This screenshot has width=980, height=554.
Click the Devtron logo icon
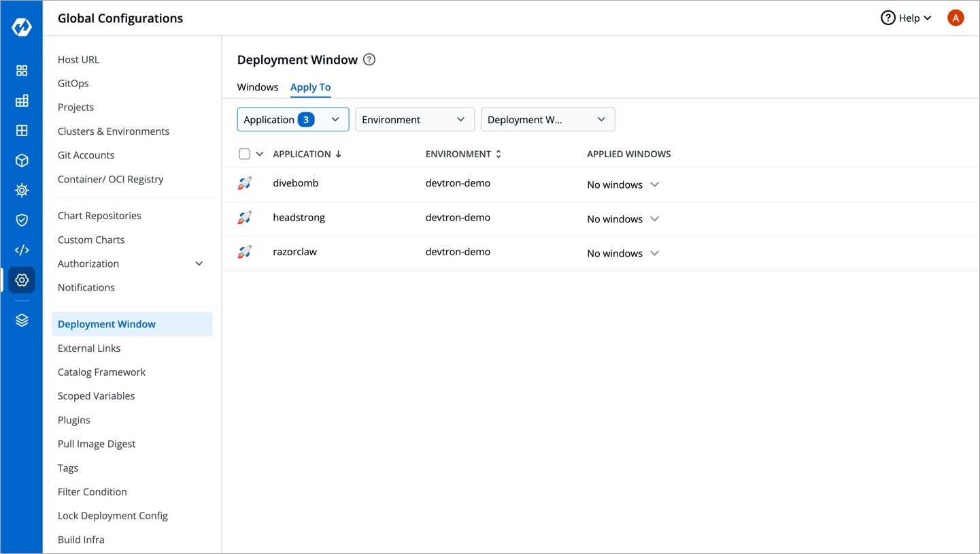tap(22, 28)
